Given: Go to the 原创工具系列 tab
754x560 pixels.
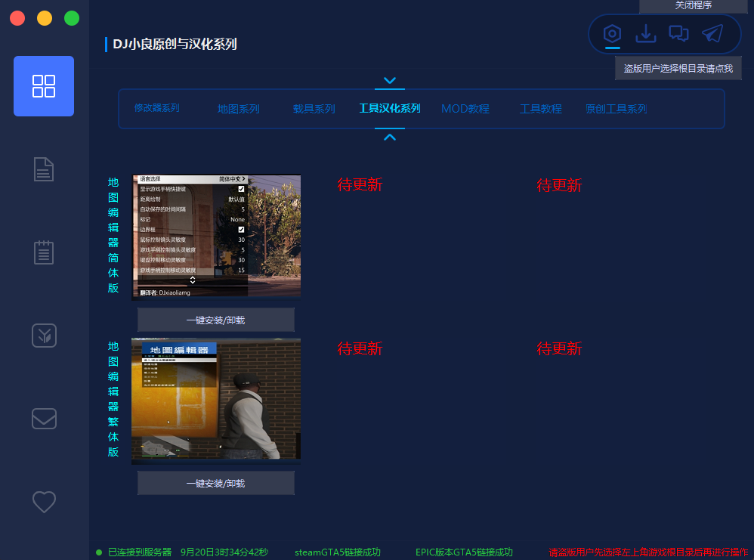Looking at the screenshot, I should click(616, 109).
